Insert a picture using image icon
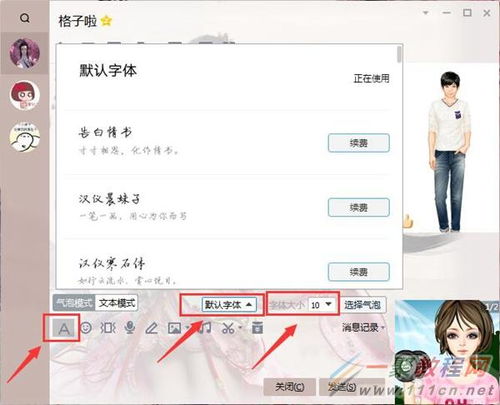The image size is (500, 405). coord(174,328)
